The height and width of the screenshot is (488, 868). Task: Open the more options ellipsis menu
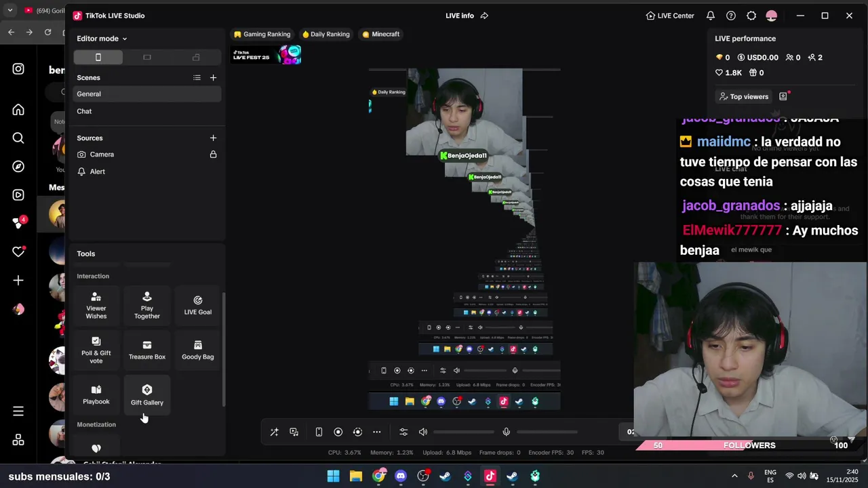377,432
